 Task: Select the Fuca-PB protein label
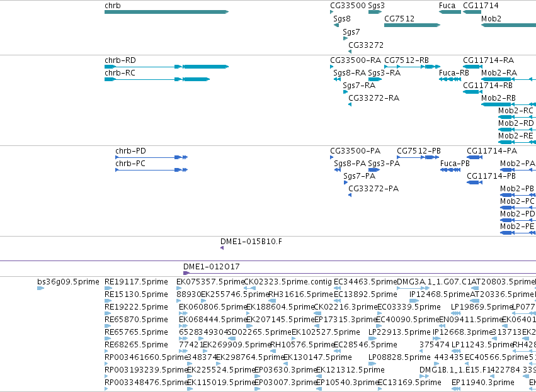455,164
